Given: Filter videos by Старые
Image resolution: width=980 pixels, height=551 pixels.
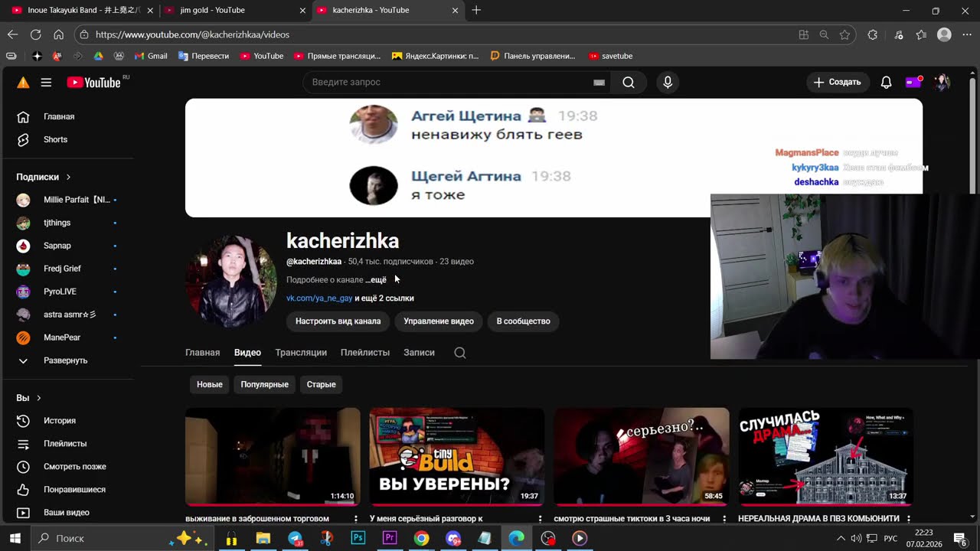Looking at the screenshot, I should [x=322, y=384].
